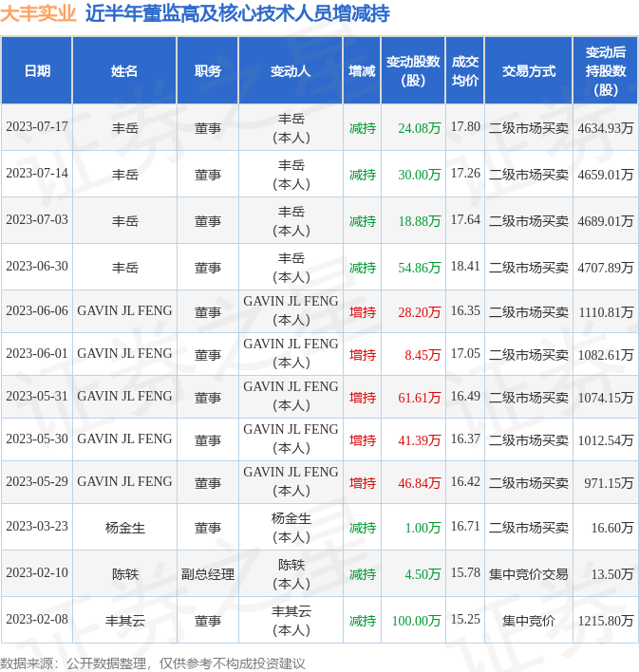This screenshot has height=672, width=639.
Task: Click the 增减 column header
Action: pyautogui.click(x=362, y=71)
